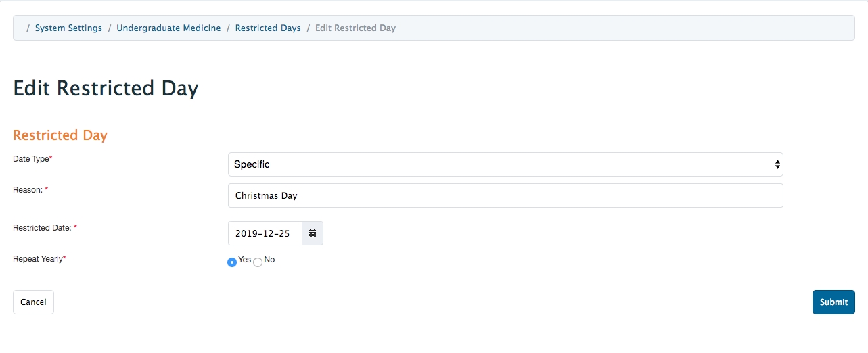Click the Repeat Yearly label
The height and width of the screenshot is (353, 868).
39,259
